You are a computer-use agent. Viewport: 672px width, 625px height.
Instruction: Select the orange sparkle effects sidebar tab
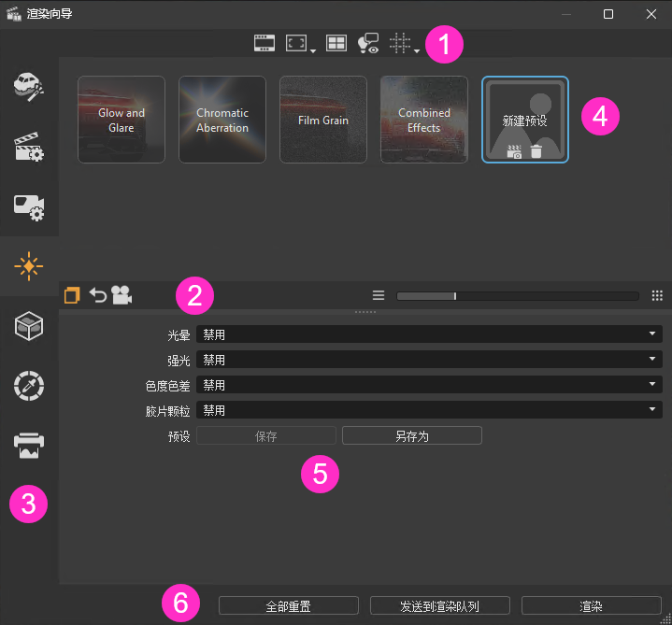point(29,266)
